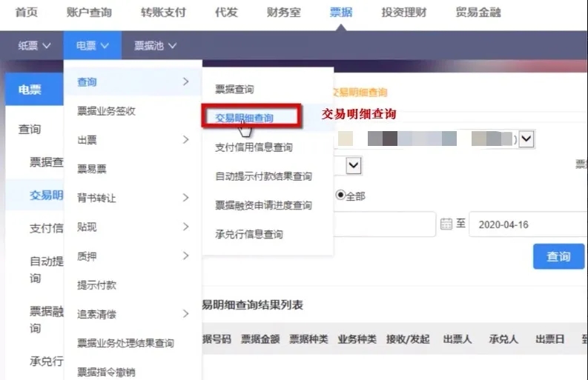Expand the 电票 dropdown in navigation bar

tap(92, 46)
